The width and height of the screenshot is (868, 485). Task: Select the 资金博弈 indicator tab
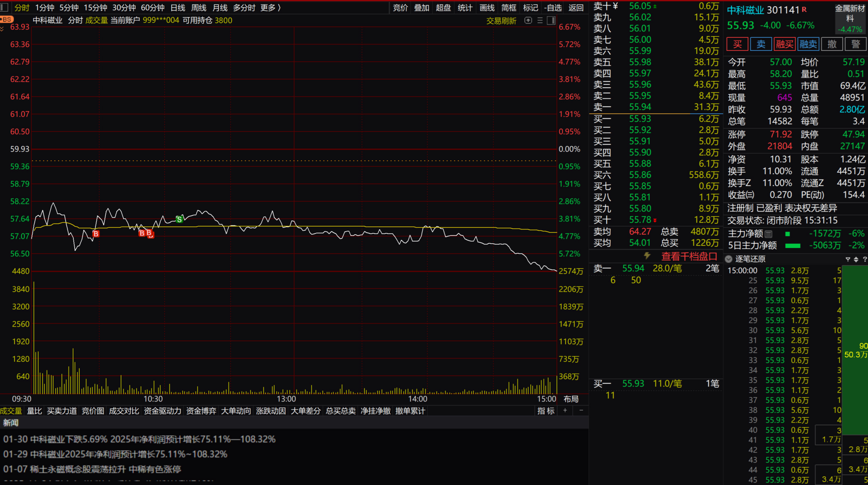(201, 411)
